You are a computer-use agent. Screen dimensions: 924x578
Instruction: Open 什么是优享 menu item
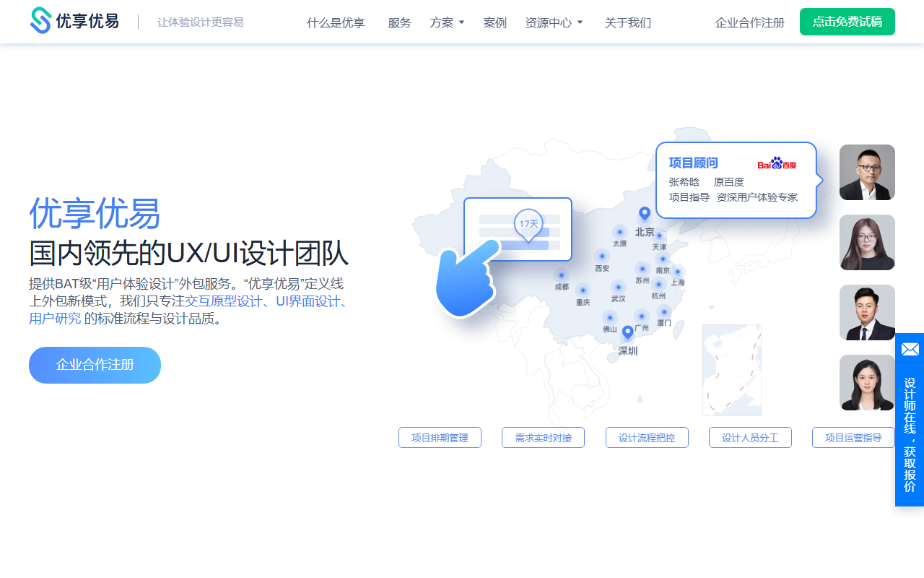(x=336, y=22)
